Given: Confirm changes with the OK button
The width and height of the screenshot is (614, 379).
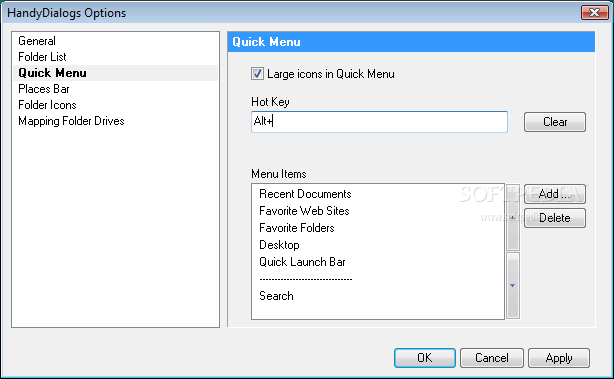Looking at the screenshot, I should (425, 358).
